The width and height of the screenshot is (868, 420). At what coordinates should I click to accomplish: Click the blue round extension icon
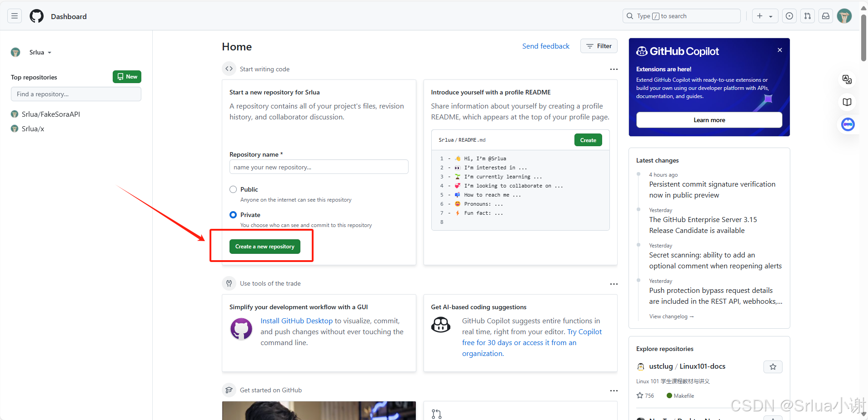(x=848, y=124)
